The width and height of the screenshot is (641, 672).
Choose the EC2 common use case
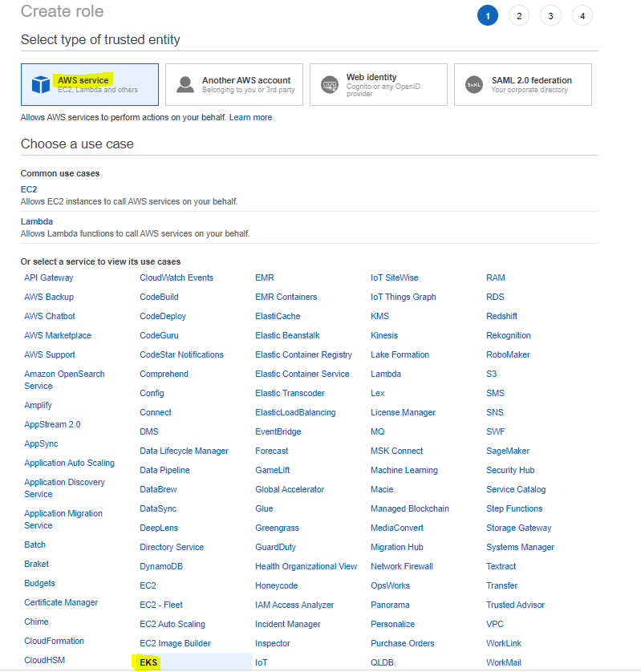[x=29, y=189]
